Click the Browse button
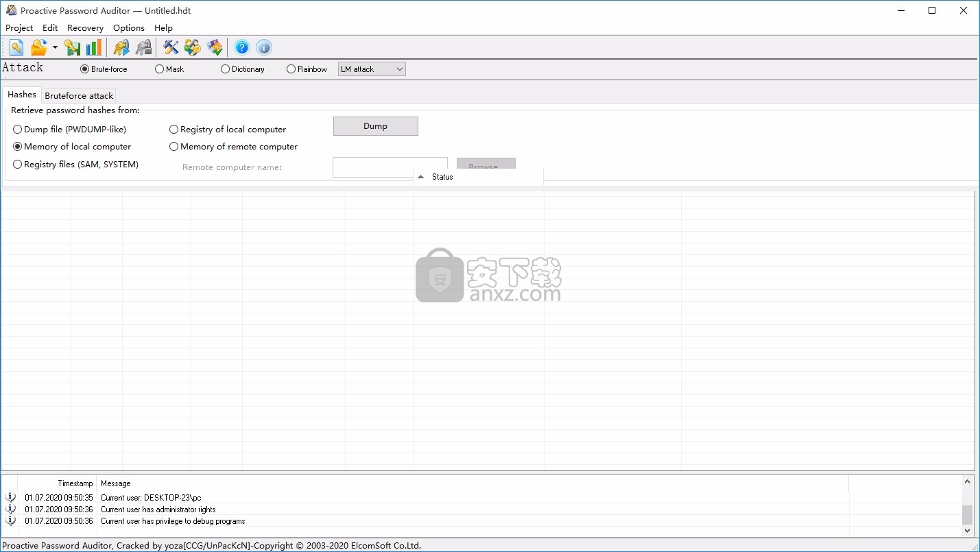 click(486, 165)
